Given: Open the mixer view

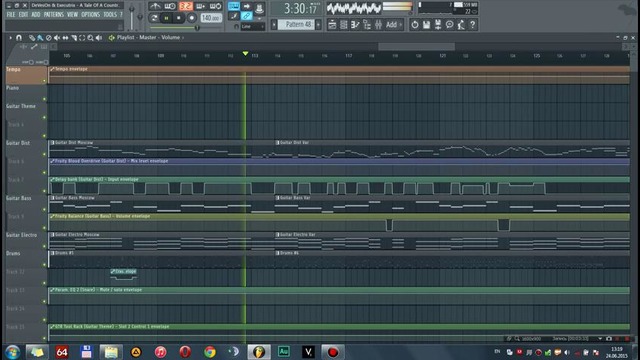Looking at the screenshot, I should [x=378, y=25].
